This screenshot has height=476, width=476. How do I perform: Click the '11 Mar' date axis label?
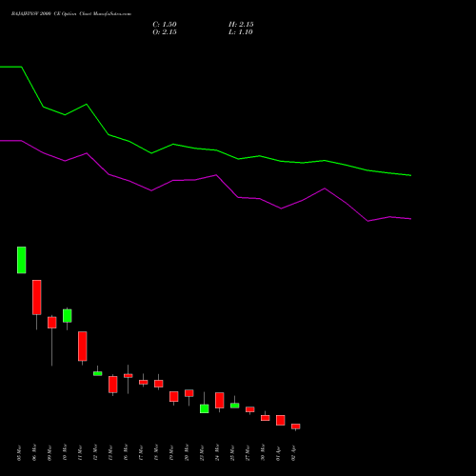[80, 452]
